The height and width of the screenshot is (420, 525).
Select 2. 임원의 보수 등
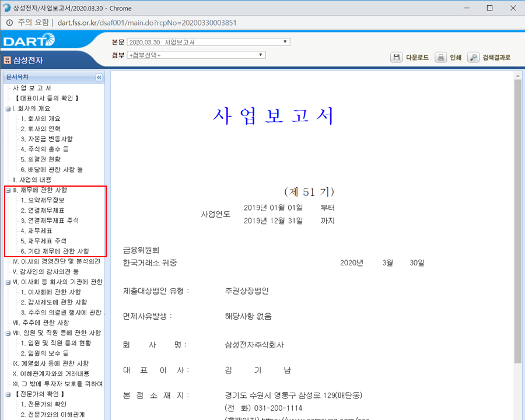click(x=44, y=353)
